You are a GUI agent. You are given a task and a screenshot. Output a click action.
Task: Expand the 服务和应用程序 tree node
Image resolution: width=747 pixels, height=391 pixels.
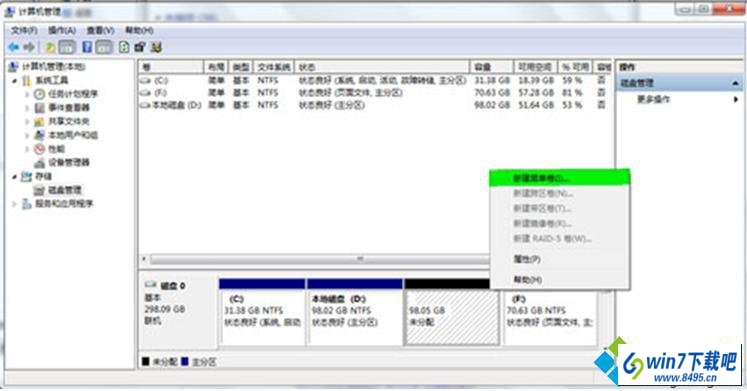point(14,204)
